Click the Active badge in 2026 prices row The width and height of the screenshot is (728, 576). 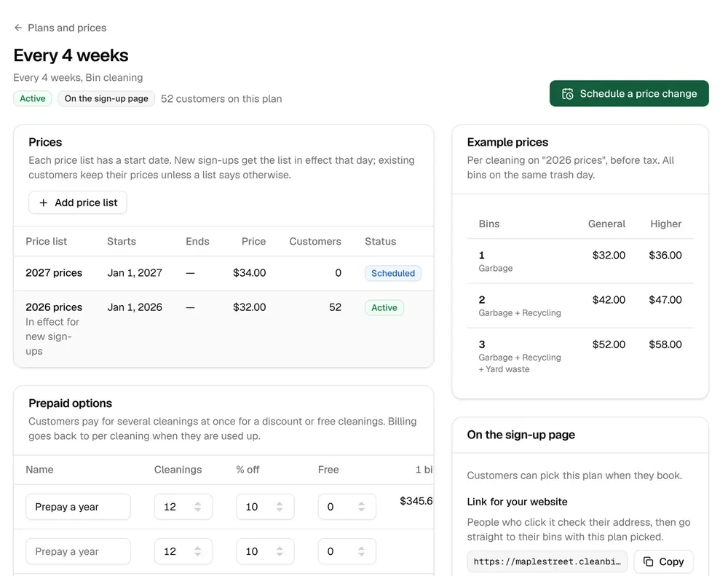point(384,307)
